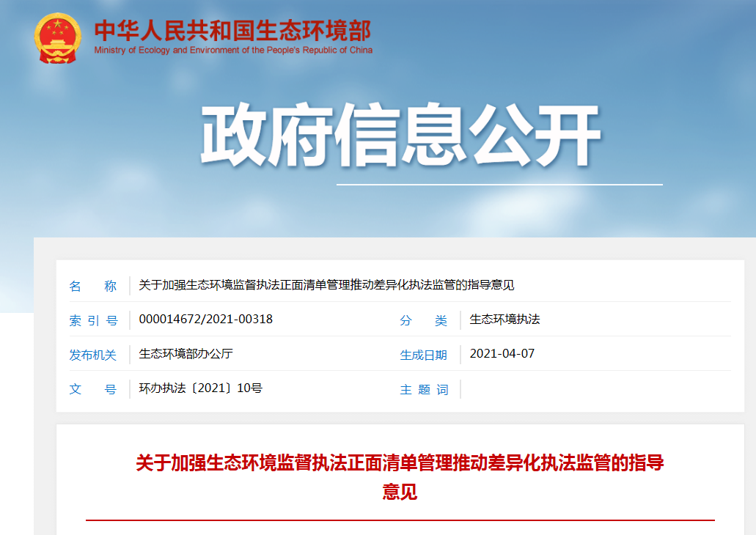Click the index number 000014672/2021-00318
756x535 pixels.
coord(206,320)
